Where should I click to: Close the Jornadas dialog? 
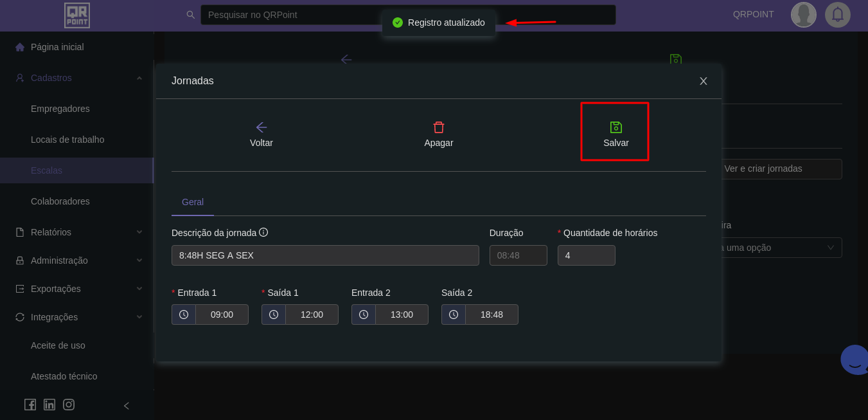click(x=704, y=81)
